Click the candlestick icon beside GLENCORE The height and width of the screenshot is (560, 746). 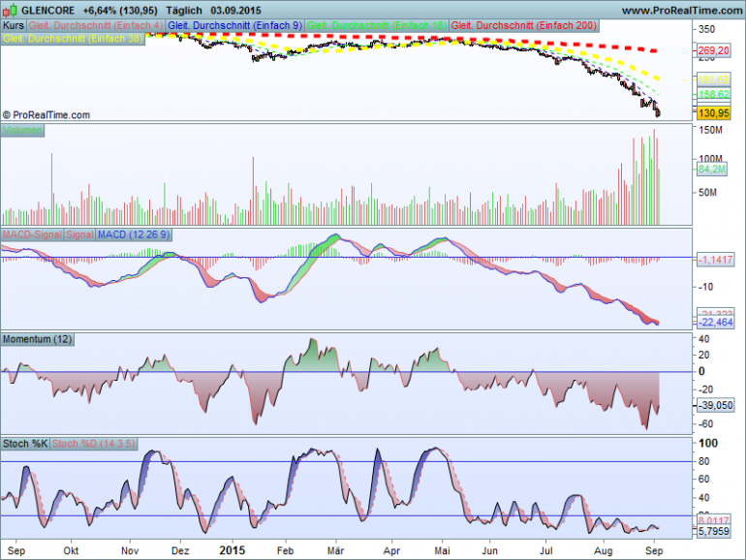(x=10, y=10)
